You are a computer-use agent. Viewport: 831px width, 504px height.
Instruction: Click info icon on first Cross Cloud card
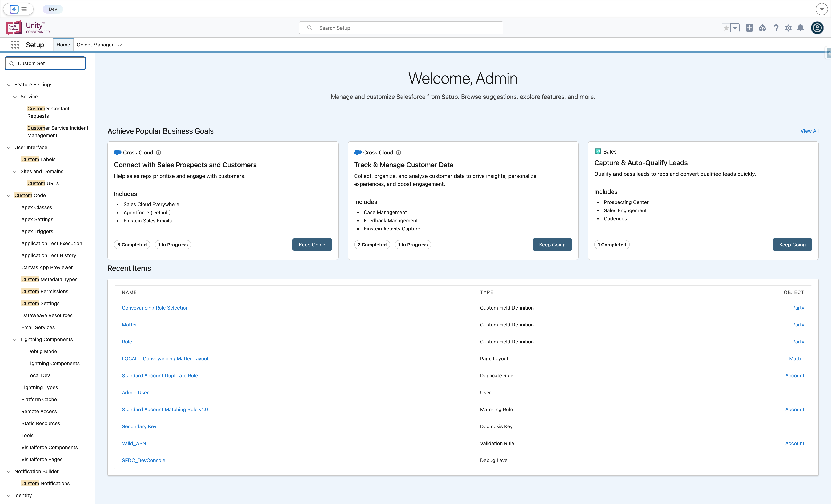click(x=158, y=153)
